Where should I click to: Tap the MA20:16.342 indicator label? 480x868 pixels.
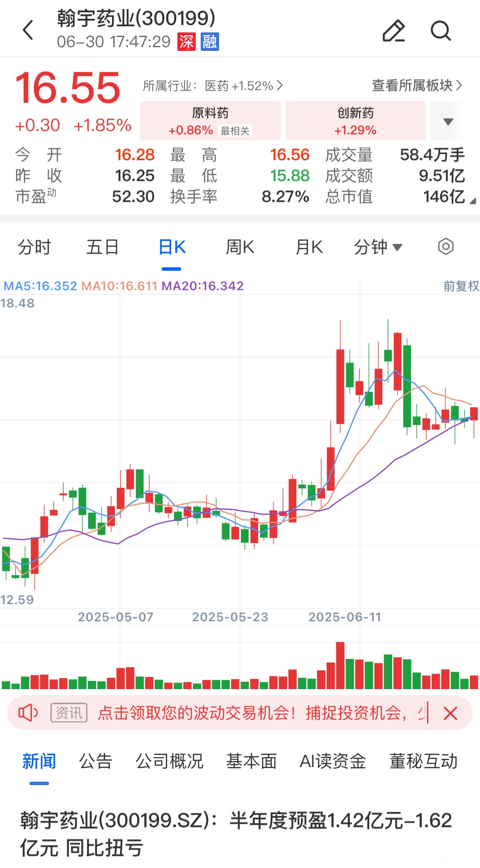(x=203, y=286)
